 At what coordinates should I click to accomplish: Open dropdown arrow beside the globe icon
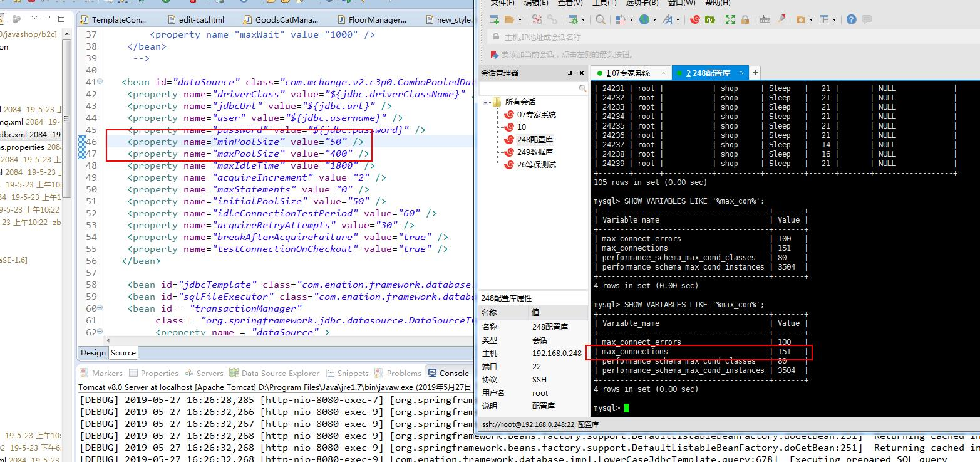654,19
